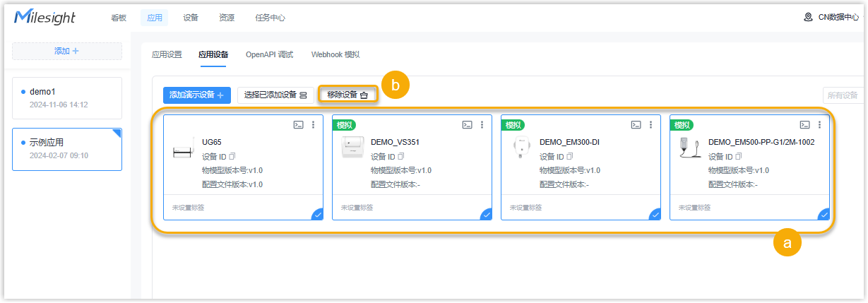Open console icon on DEMO_EM300-DI card
Image resolution: width=868 pixels, height=303 pixels.
[636, 124]
